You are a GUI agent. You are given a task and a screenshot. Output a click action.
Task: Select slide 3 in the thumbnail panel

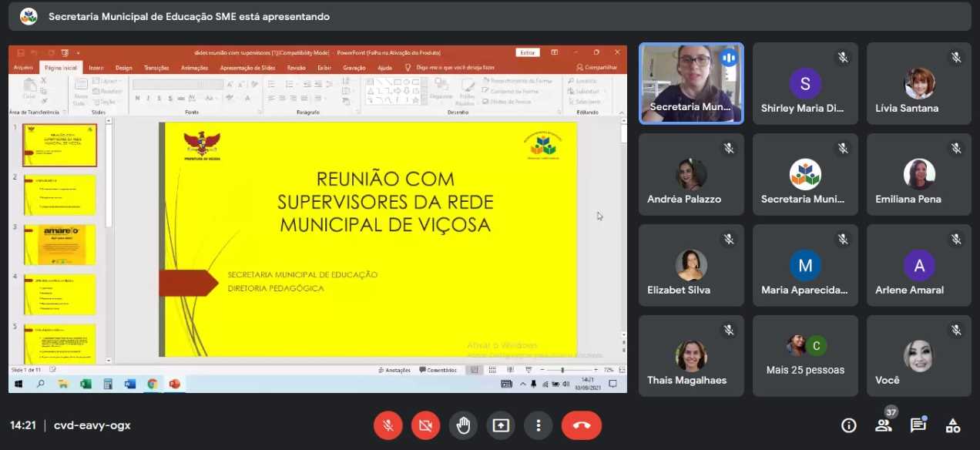click(x=59, y=245)
